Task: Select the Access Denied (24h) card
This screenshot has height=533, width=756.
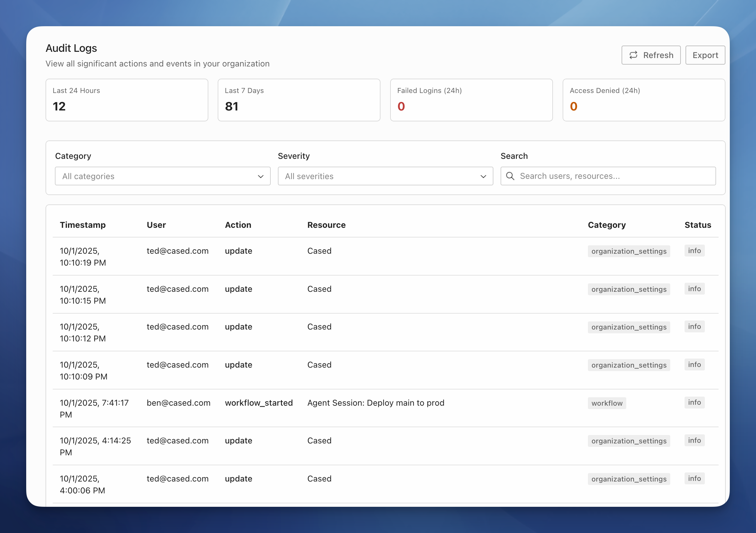Action: pos(643,100)
